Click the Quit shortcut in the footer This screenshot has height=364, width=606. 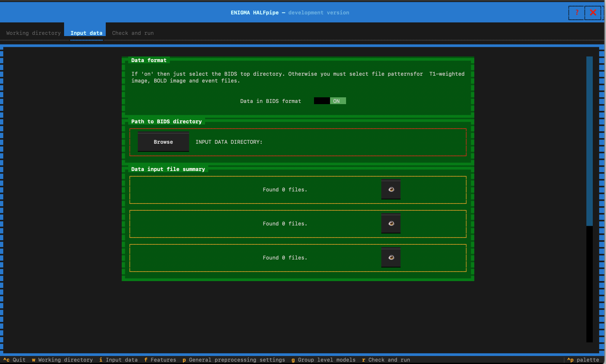pos(14,360)
